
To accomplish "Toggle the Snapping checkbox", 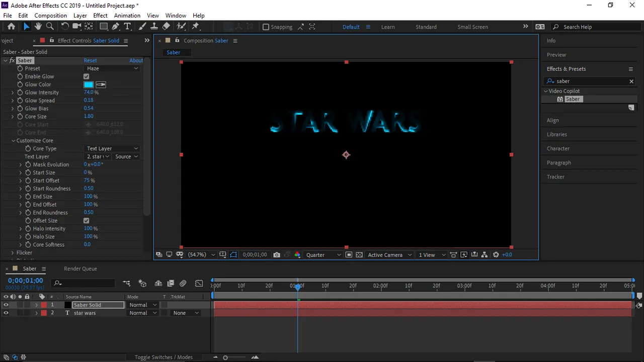I will 266,27.
